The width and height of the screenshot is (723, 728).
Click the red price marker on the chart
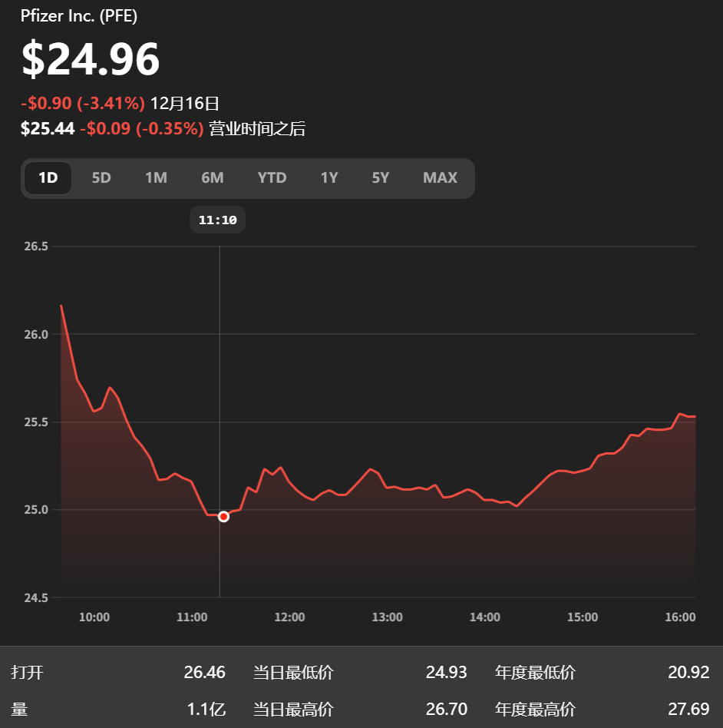coord(223,516)
